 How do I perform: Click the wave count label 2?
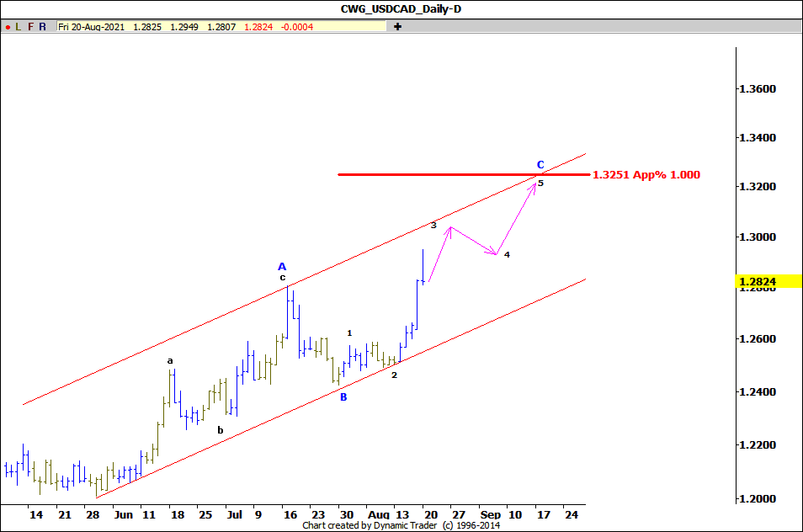394,375
